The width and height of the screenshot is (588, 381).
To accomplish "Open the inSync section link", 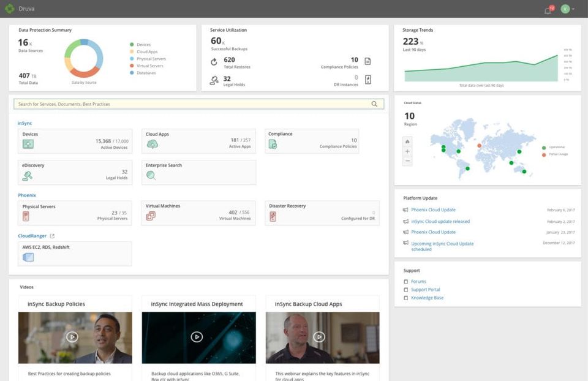I will (24, 123).
